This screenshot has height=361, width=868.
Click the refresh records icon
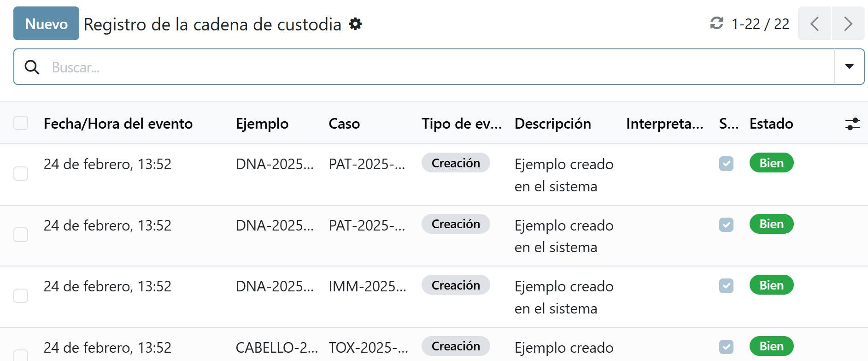716,24
